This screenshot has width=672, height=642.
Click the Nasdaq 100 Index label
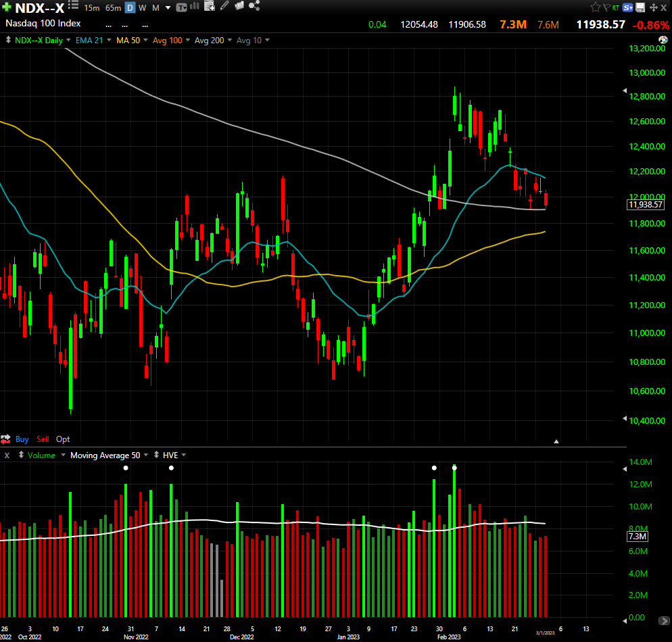[x=43, y=24]
